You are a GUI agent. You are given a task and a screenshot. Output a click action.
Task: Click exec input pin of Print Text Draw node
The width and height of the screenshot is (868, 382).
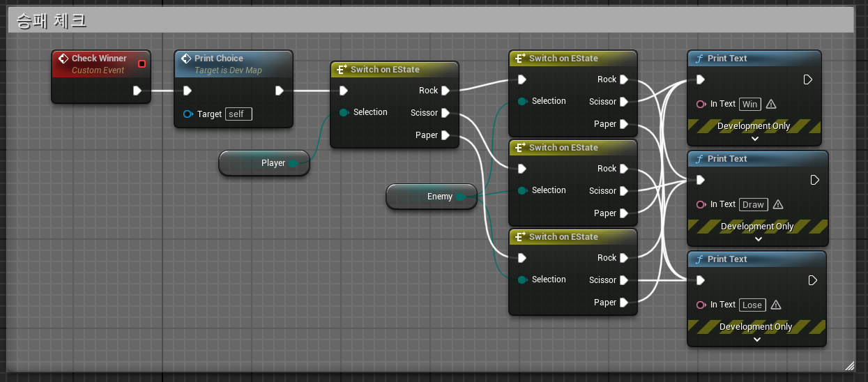[x=701, y=180]
